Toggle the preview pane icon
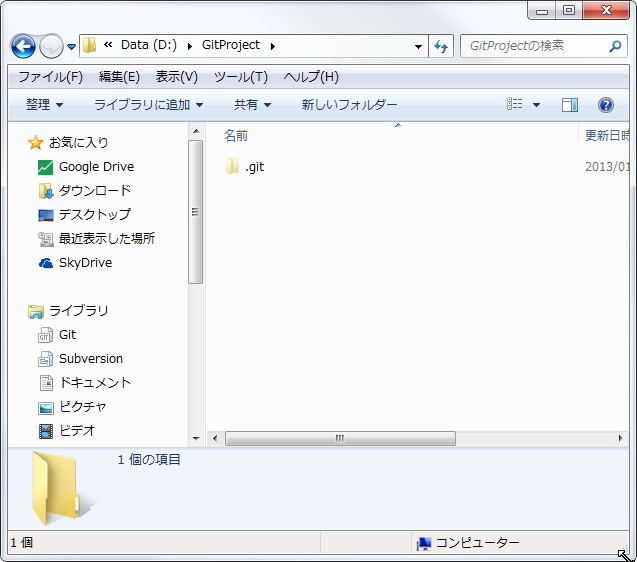The width and height of the screenshot is (637, 562). pos(570,105)
